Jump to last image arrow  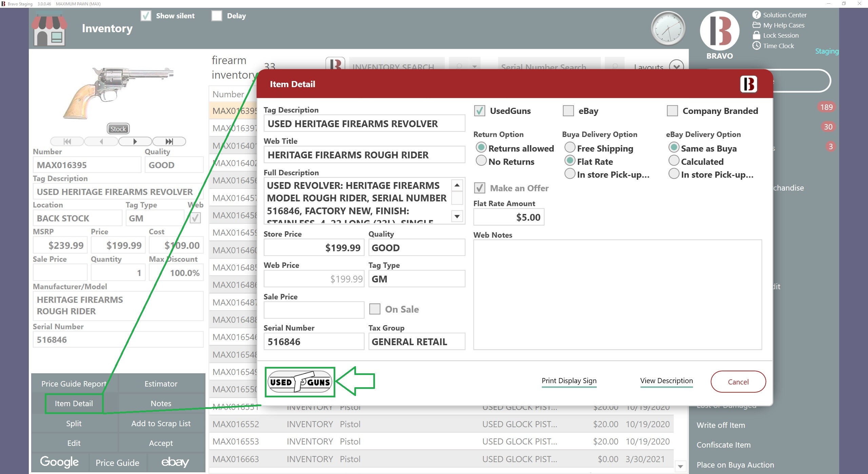tap(169, 141)
